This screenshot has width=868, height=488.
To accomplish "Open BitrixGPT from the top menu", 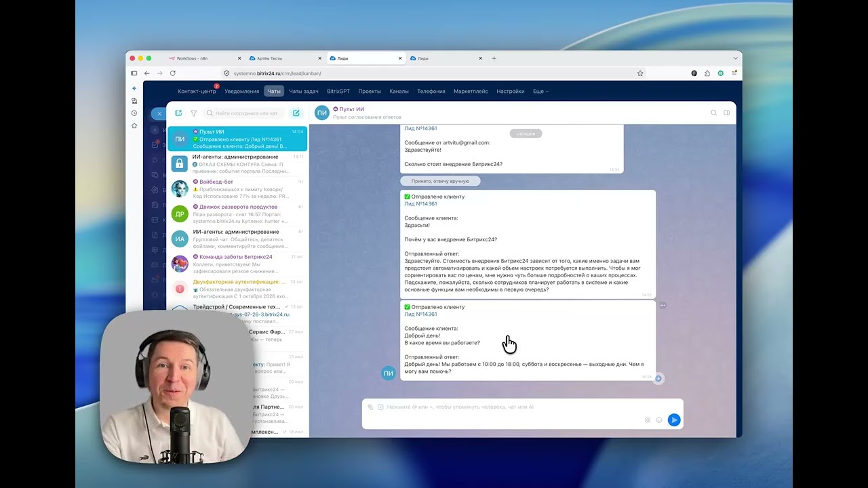I will (338, 91).
